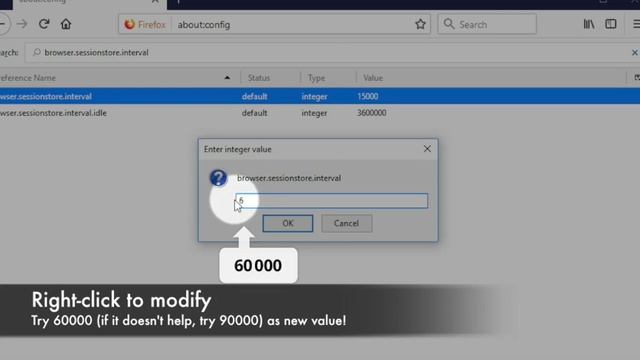Sort by the Type column header
Viewport: 640px width, 360px height.
point(328,78)
